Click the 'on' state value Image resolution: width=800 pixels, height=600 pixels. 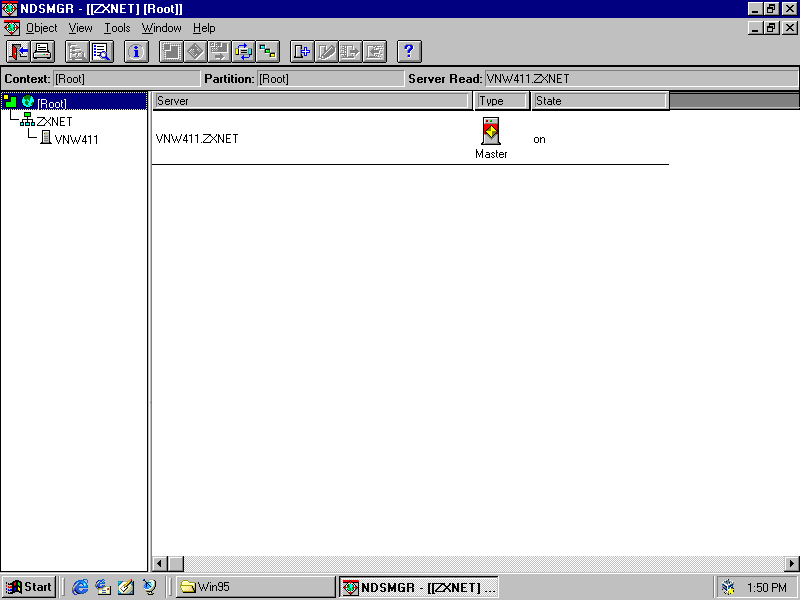pyautogui.click(x=539, y=139)
